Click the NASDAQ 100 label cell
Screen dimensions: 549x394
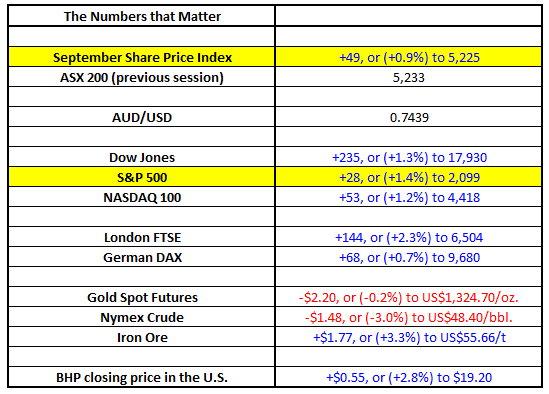[142, 197]
